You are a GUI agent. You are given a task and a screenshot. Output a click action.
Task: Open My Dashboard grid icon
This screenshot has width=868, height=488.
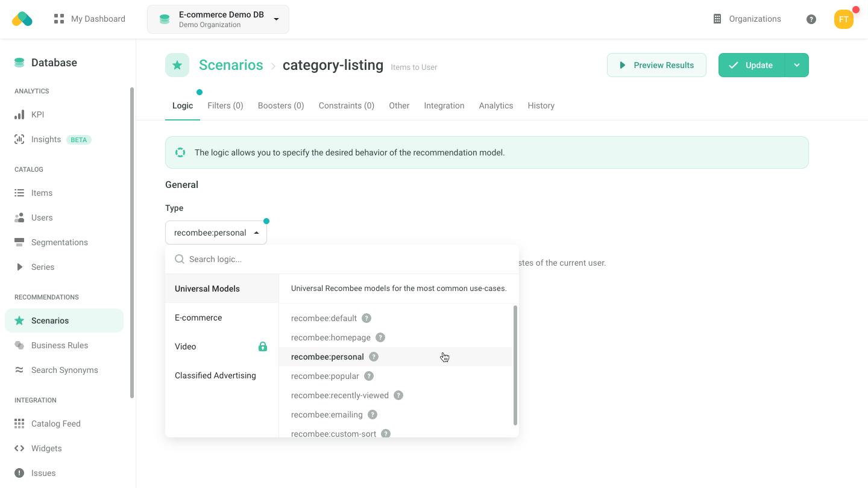pyautogui.click(x=59, y=19)
